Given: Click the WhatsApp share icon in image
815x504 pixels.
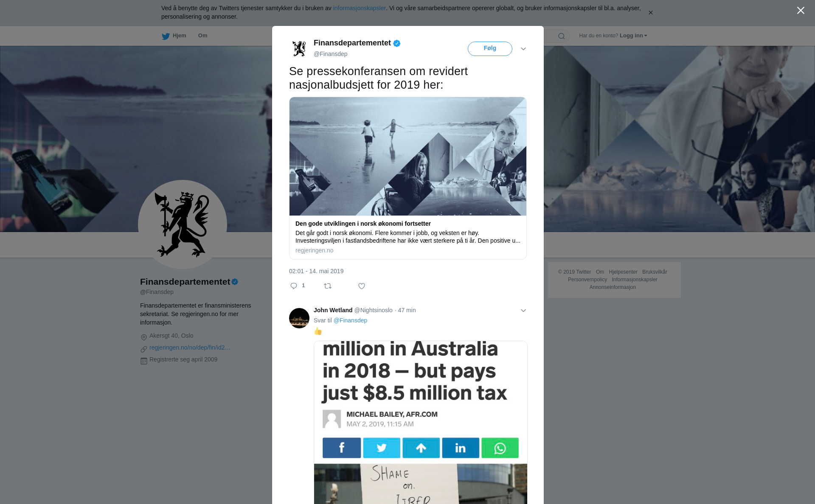Looking at the screenshot, I should 500,448.
